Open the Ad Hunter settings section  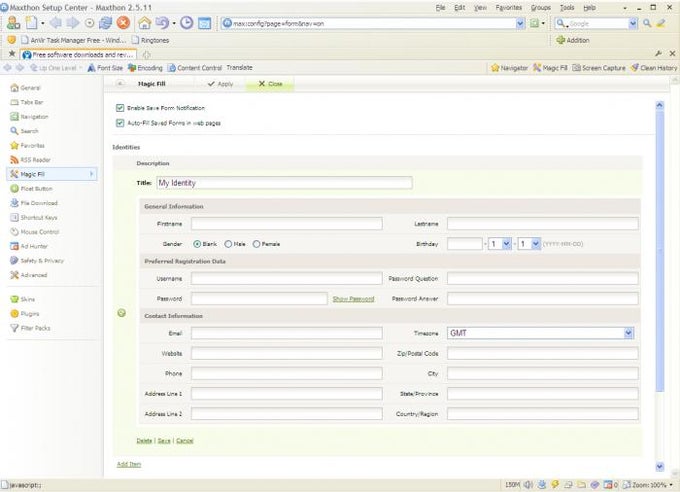29,246
